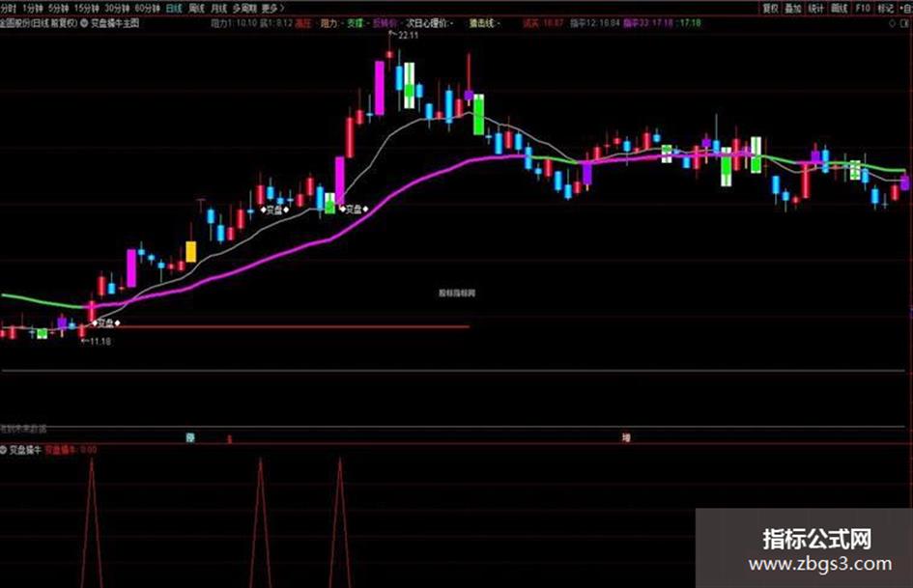This screenshot has width=913, height=588.
Task: Click the 次日心理价 indicator readout
Action: pos(427,23)
